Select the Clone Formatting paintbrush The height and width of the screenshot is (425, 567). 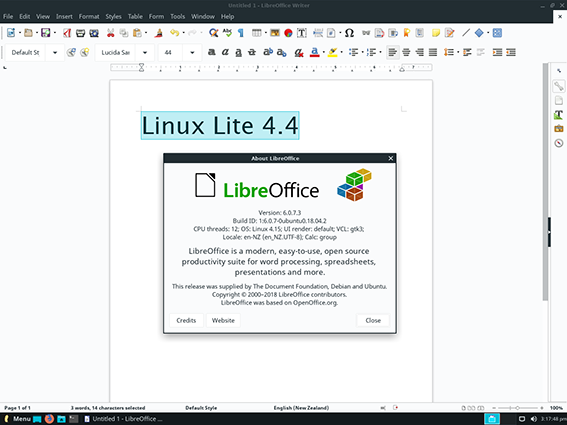point(158,33)
